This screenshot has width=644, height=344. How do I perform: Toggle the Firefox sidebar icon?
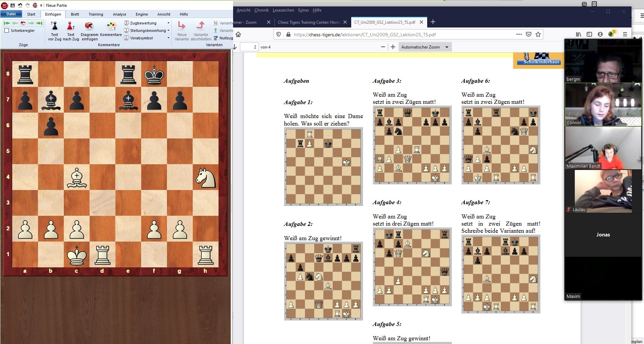click(589, 34)
